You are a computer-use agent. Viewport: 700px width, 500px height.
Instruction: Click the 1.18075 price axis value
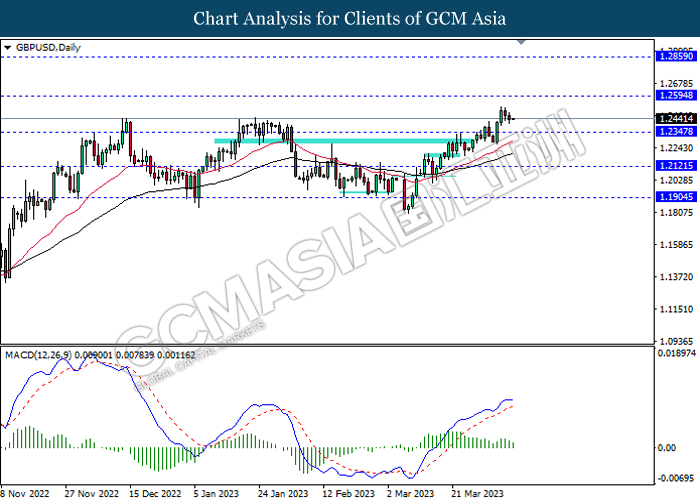pos(676,212)
